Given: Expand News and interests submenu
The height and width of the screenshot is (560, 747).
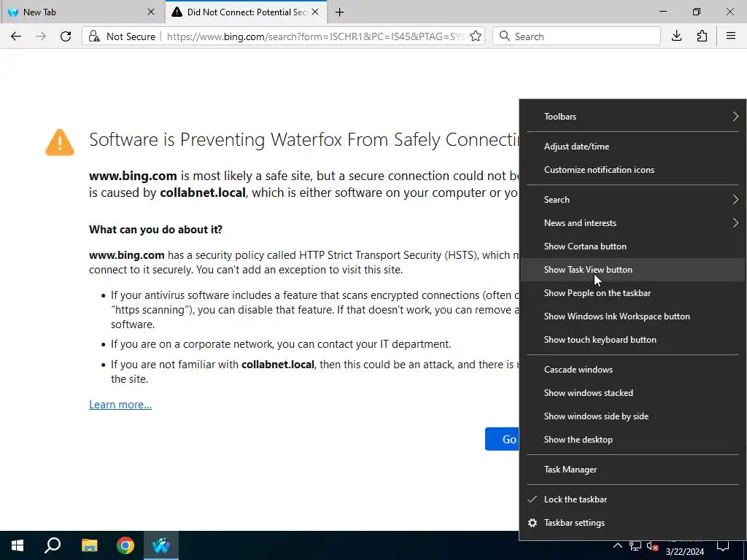Looking at the screenshot, I should pyautogui.click(x=633, y=223).
